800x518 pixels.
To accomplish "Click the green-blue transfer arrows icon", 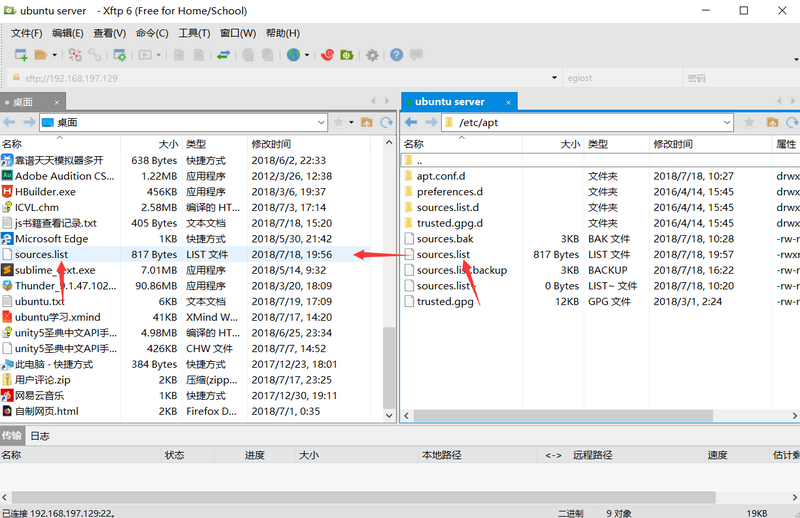I will point(223,55).
